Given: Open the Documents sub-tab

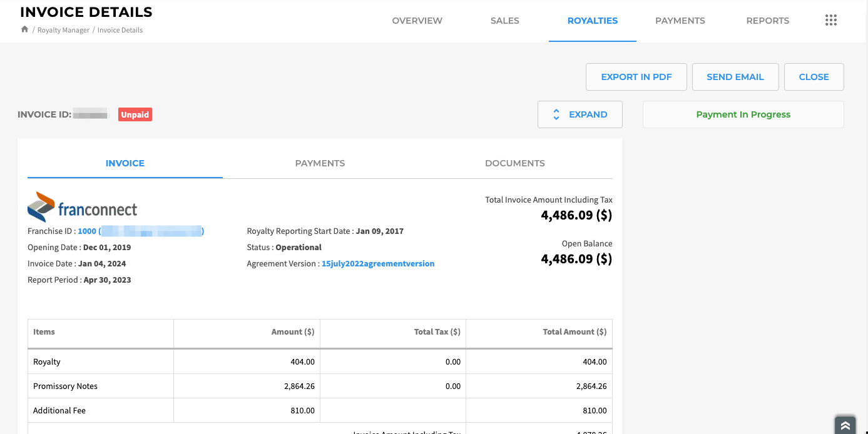Looking at the screenshot, I should pyautogui.click(x=515, y=163).
